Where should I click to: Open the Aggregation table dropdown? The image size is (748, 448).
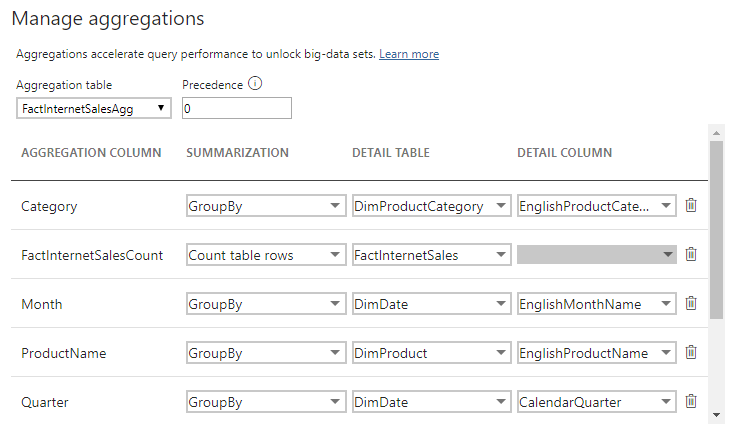pos(94,108)
